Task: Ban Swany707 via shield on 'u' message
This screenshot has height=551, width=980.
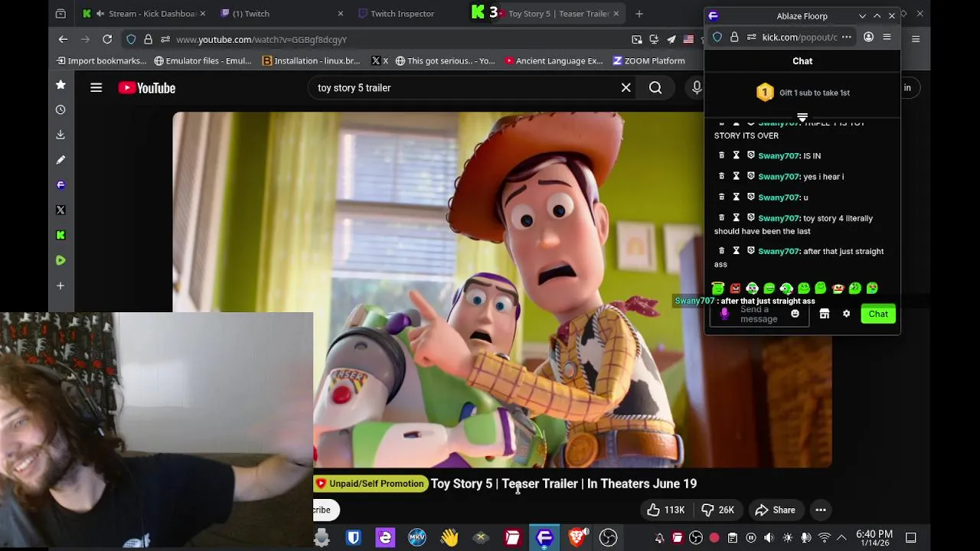Action: pos(750,197)
